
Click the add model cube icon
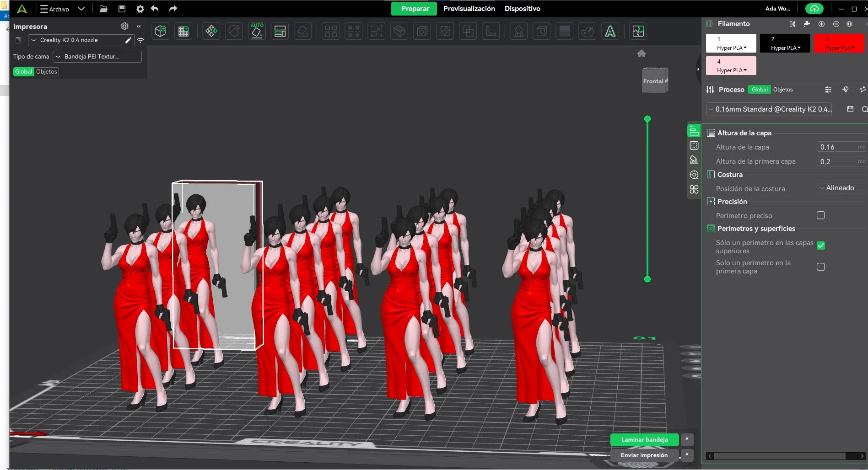(160, 31)
